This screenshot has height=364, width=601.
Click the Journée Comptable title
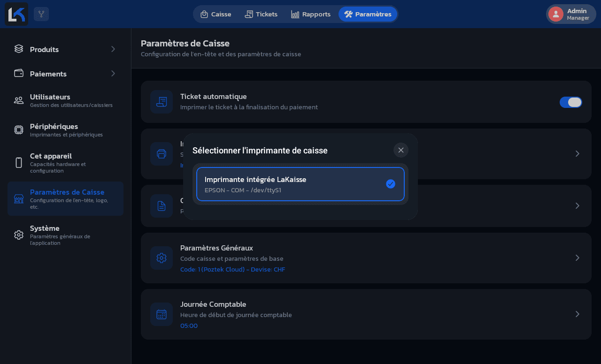pos(213,304)
